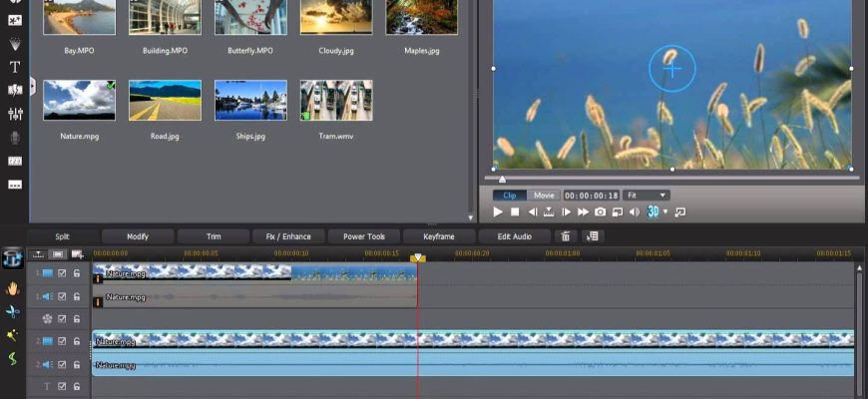
Task: Switch the preview to Movie mode
Action: 543,196
